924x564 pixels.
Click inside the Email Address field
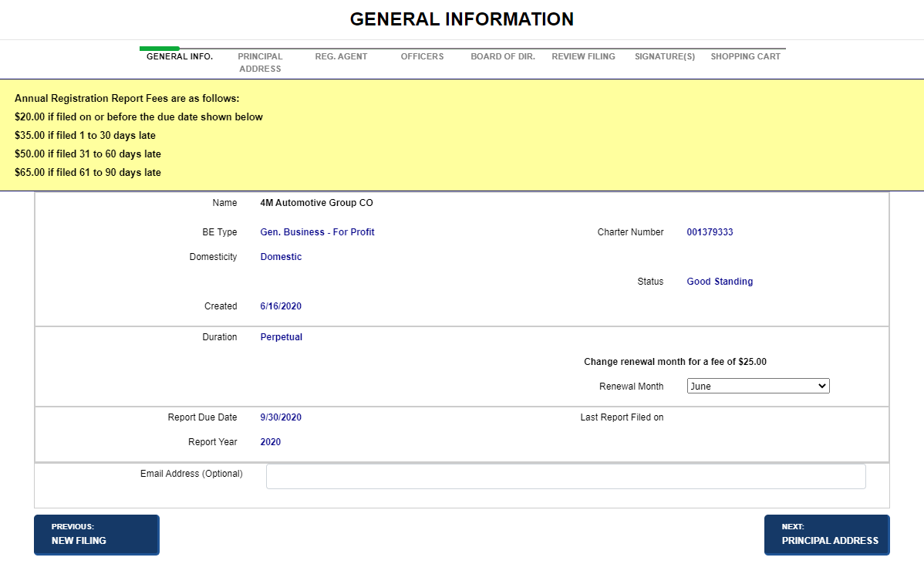[565, 476]
